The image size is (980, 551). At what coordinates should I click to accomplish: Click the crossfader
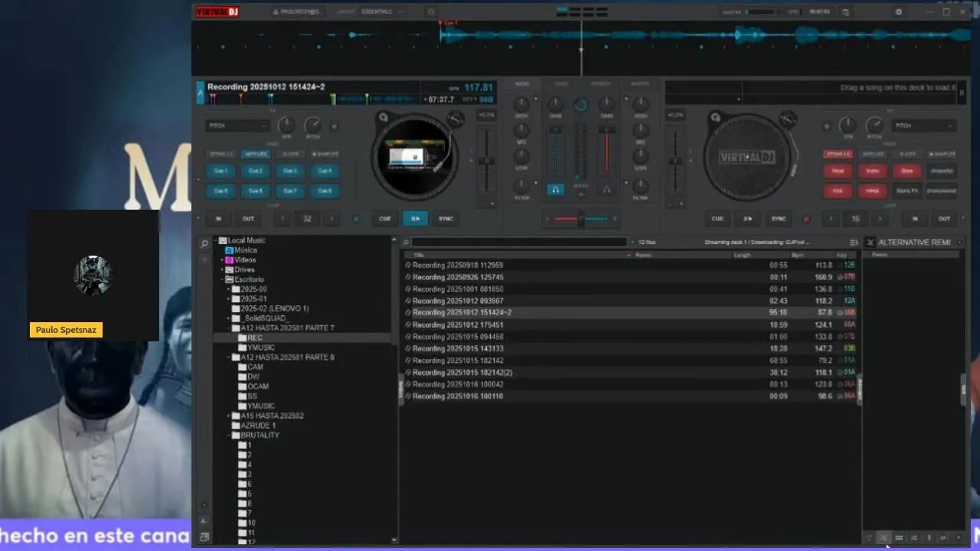pos(581,220)
